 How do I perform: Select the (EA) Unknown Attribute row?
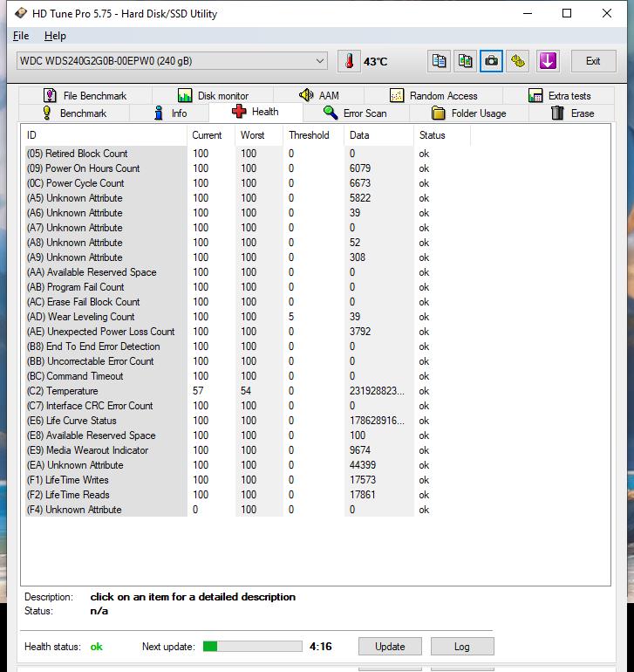coord(248,465)
